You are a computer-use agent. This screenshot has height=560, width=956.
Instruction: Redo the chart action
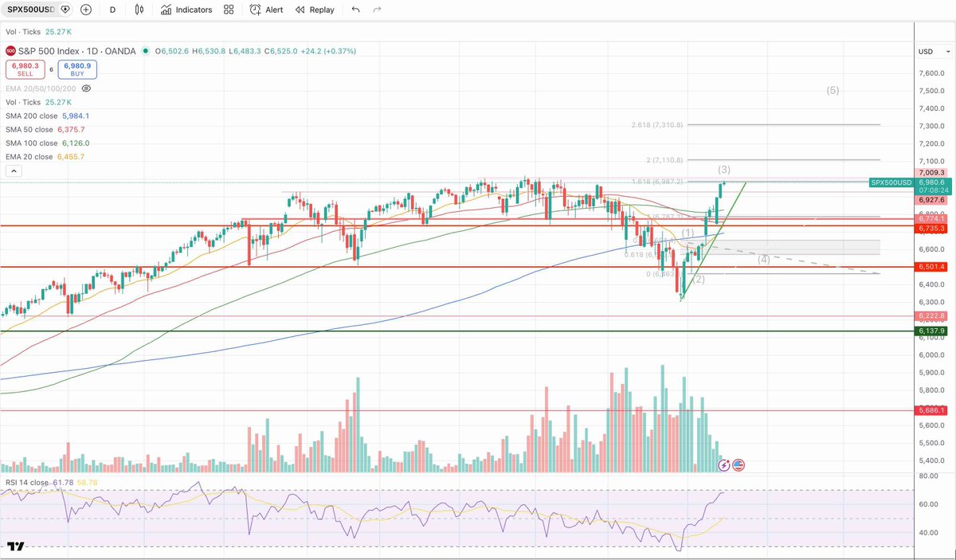pos(377,10)
